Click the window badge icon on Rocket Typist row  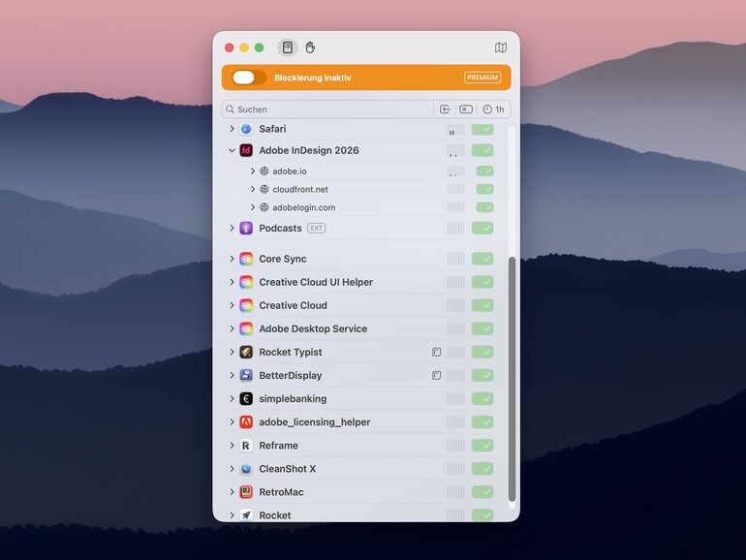pos(436,352)
